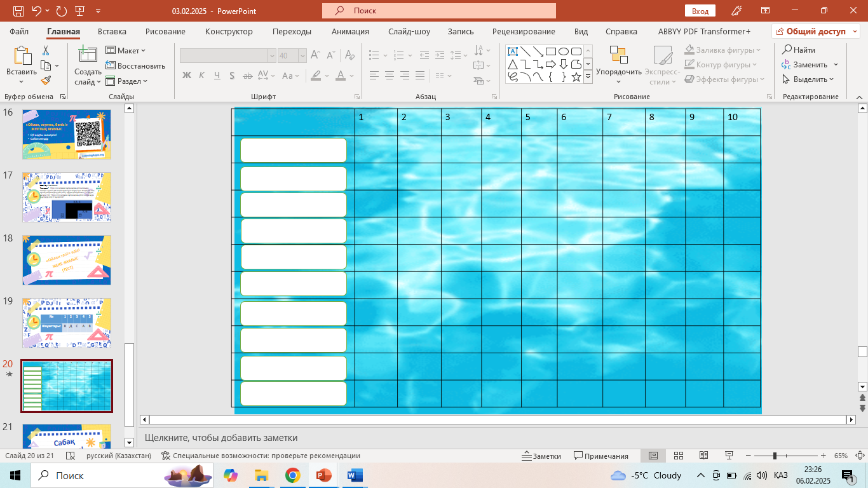The image size is (868, 488).
Task: Collapse the ribbon with chevron
Action: tap(858, 97)
